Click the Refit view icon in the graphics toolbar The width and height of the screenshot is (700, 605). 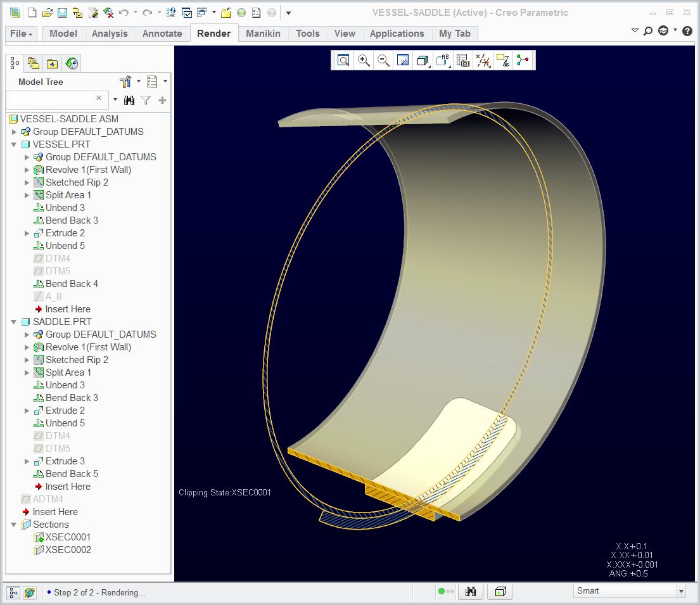tap(343, 60)
